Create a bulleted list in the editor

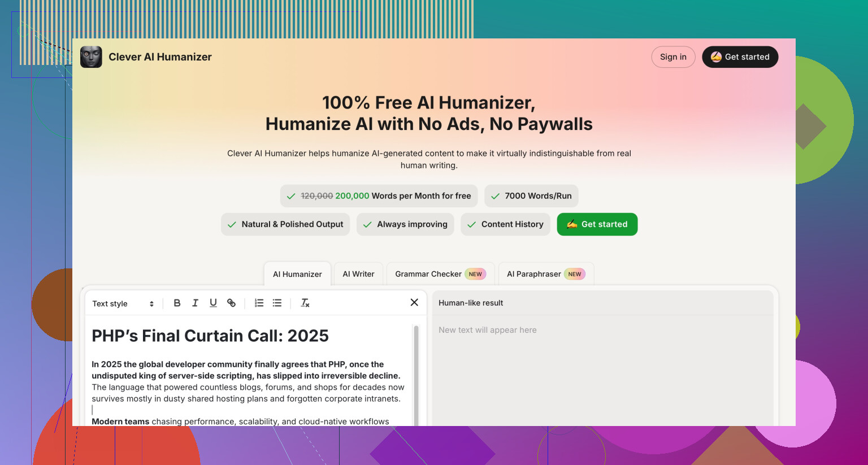click(277, 303)
